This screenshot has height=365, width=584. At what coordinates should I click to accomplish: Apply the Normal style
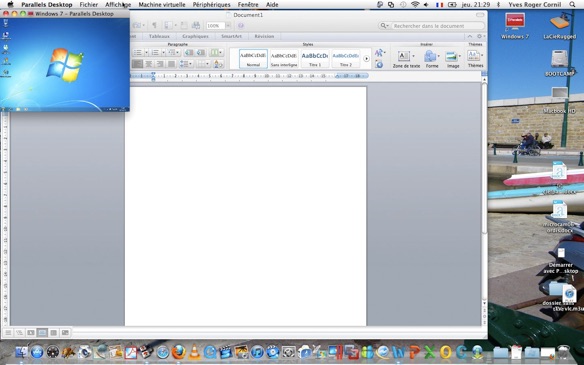coord(253,58)
